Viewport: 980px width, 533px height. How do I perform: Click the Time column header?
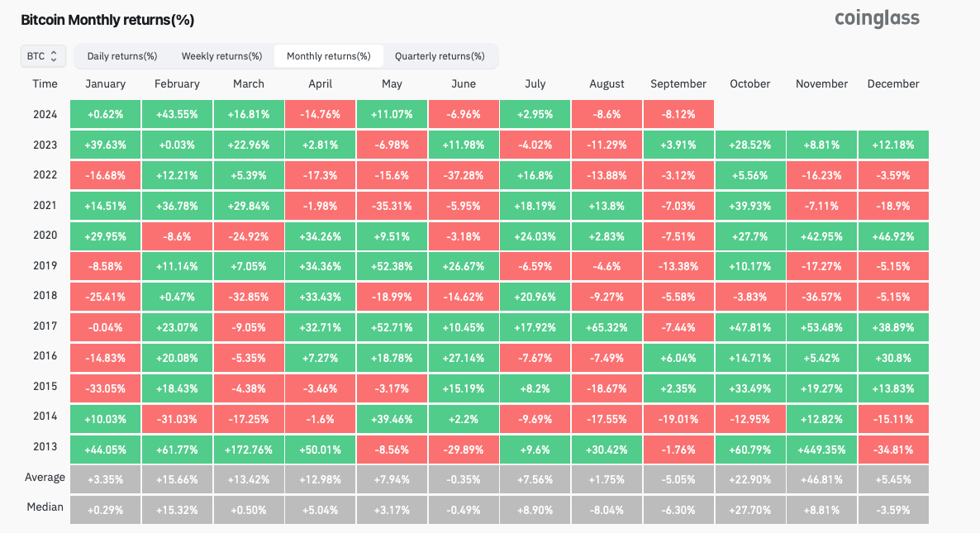pos(45,83)
